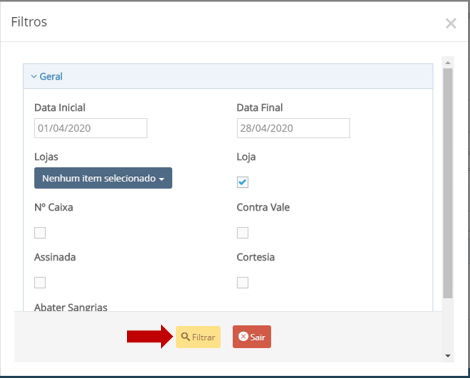Click the Data Final date field

pyautogui.click(x=293, y=128)
